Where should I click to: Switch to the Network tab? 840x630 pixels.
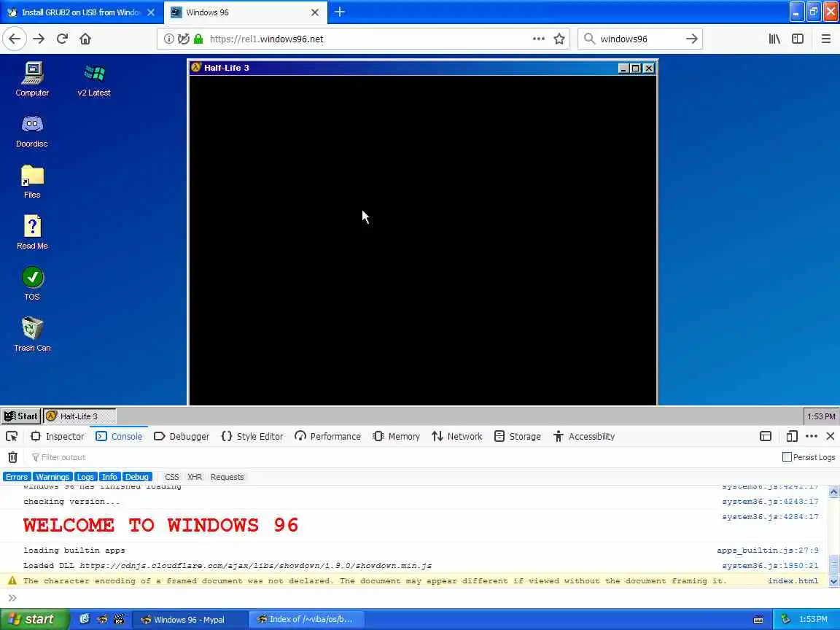pyautogui.click(x=457, y=436)
